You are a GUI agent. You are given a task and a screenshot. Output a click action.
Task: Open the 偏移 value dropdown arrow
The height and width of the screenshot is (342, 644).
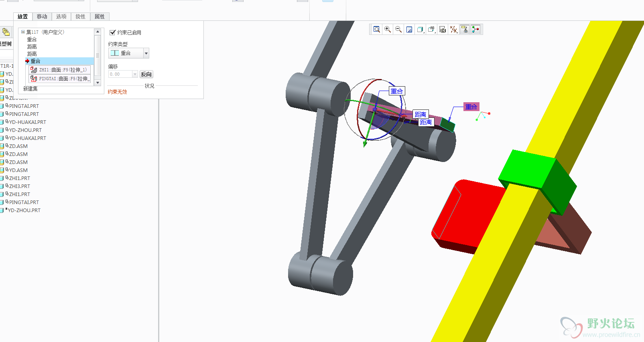[x=135, y=74]
